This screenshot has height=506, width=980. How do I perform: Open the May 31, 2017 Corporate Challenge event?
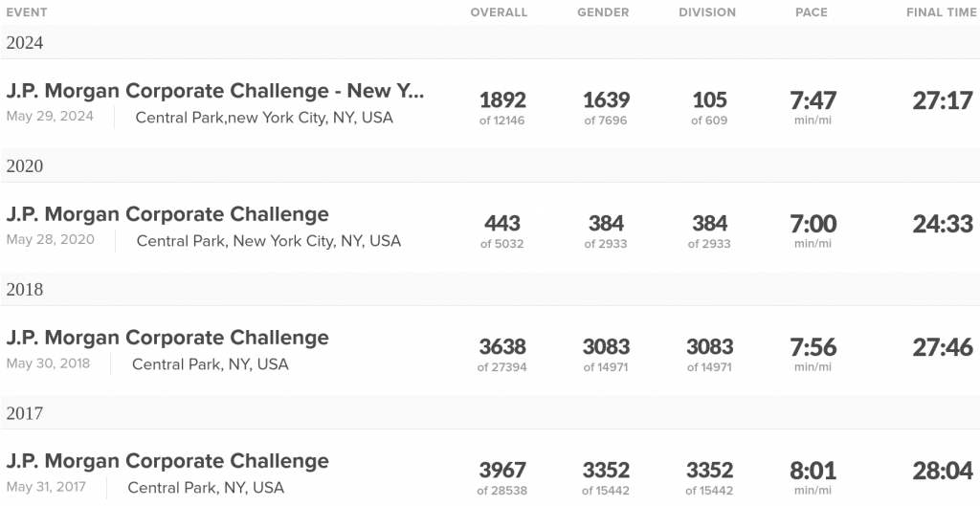[x=167, y=461]
